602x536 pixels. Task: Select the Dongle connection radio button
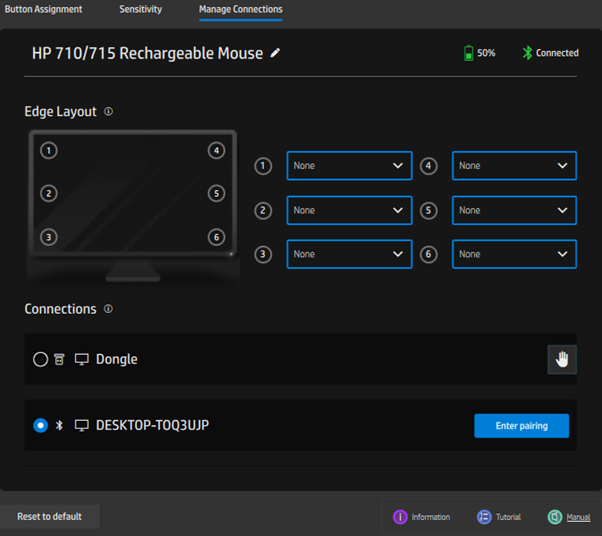40,359
